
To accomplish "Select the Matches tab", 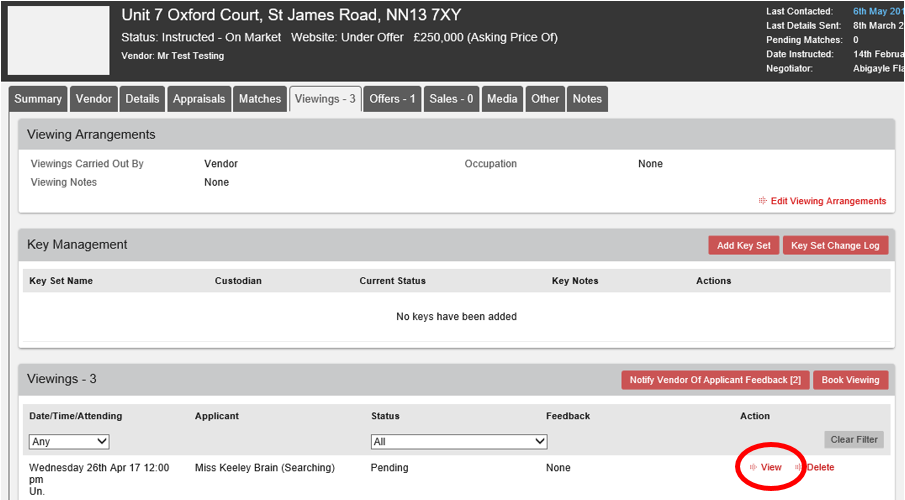I will [x=260, y=99].
